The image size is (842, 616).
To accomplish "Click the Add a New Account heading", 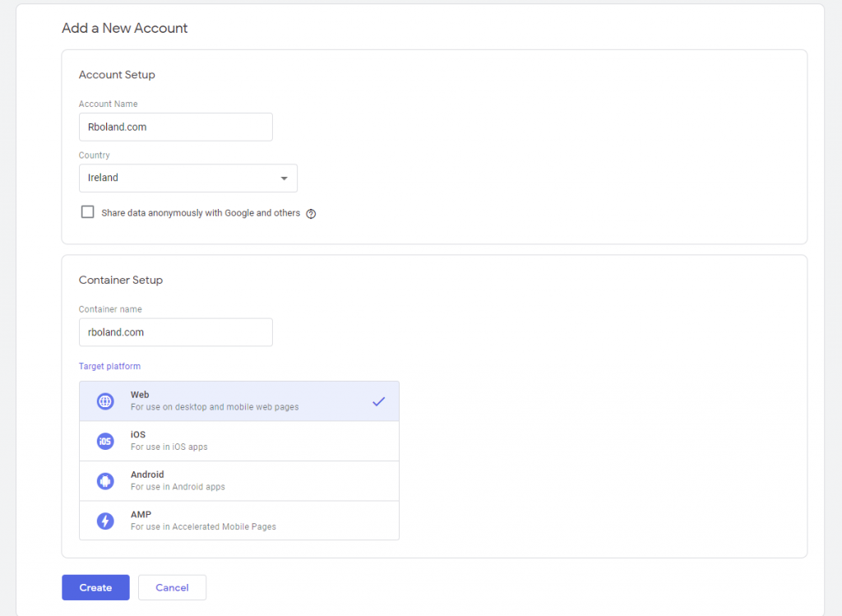I will coord(125,28).
